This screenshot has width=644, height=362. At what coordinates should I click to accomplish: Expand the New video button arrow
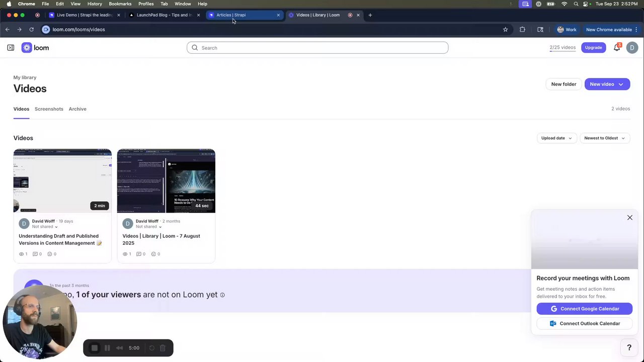[x=621, y=84]
